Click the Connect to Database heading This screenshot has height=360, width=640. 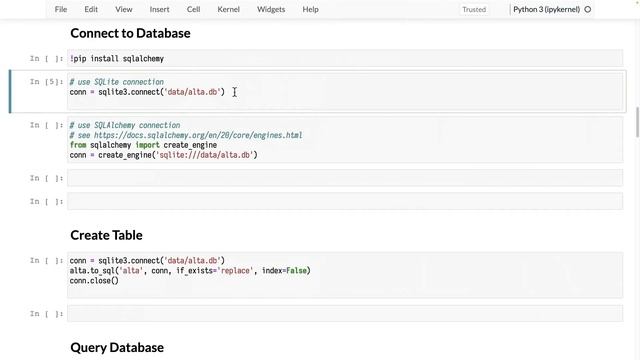130,33
